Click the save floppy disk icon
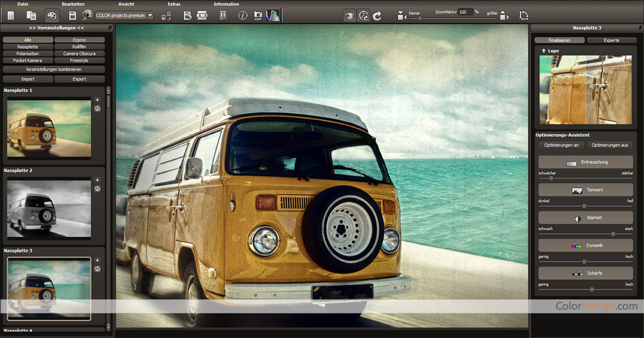The image size is (644, 338). [x=72, y=16]
